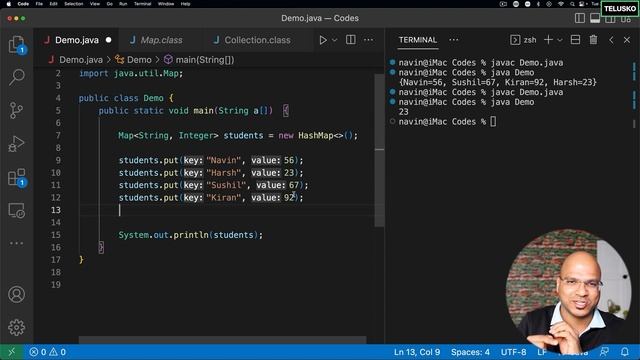Screen dimensions: 640x360
Task: Click line number 15 in gutter
Action: (56, 235)
